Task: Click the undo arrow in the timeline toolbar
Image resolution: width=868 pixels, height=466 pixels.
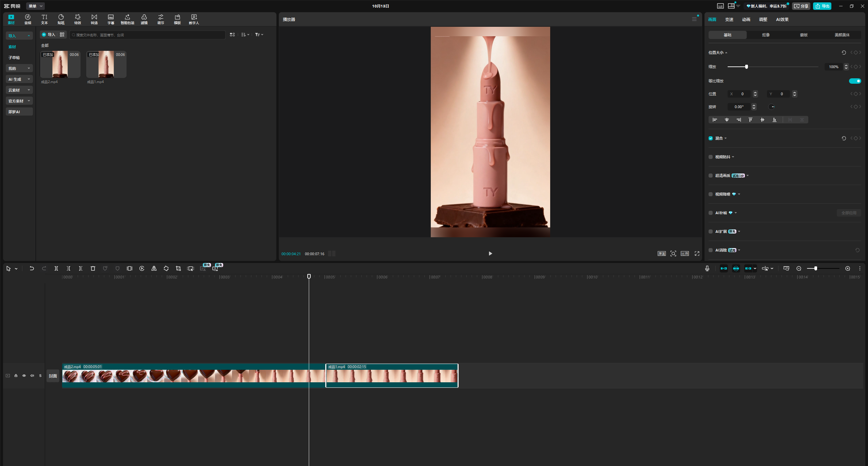Action: (x=32, y=268)
